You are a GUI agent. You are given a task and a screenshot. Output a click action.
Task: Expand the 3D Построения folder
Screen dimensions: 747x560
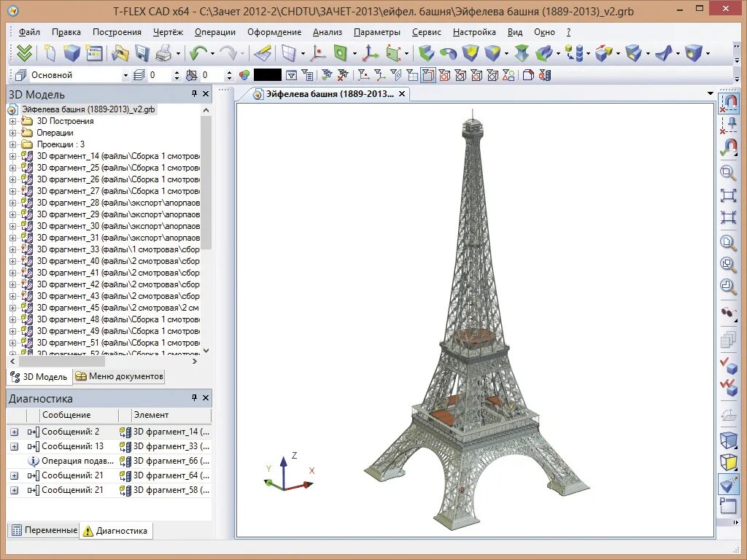pos(13,122)
